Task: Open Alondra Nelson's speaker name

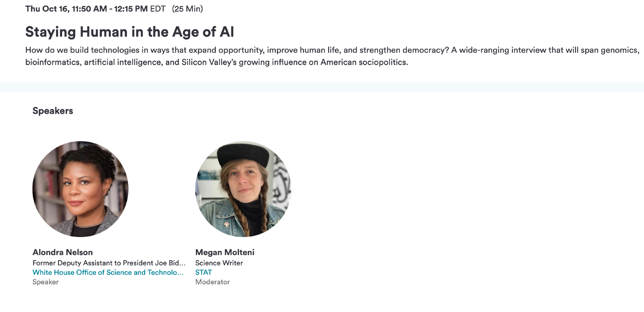Action: click(62, 252)
